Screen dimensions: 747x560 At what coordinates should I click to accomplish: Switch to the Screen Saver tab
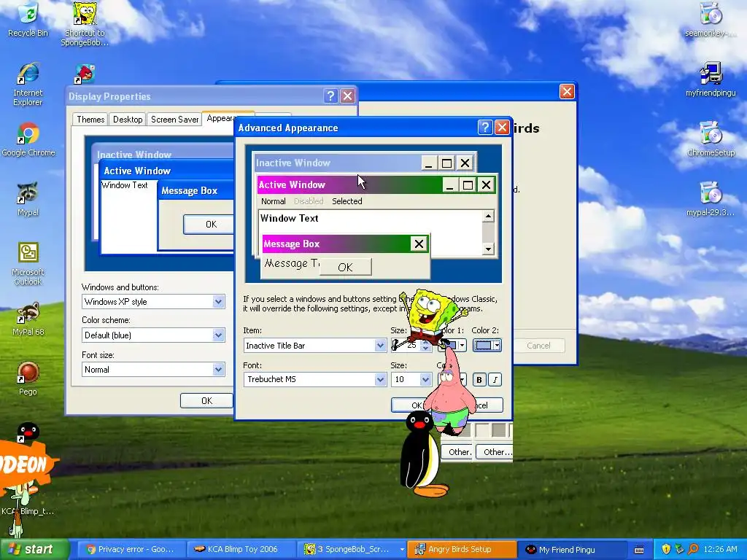(x=174, y=119)
